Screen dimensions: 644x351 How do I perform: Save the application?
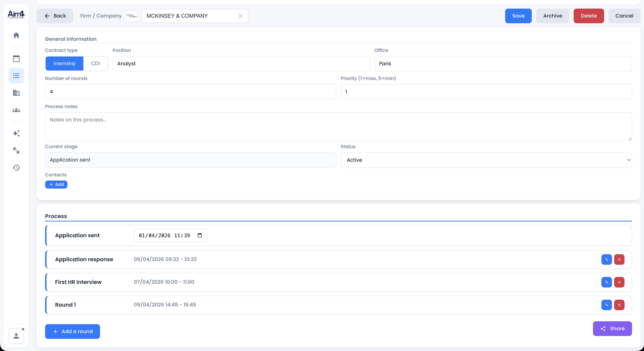518,16
